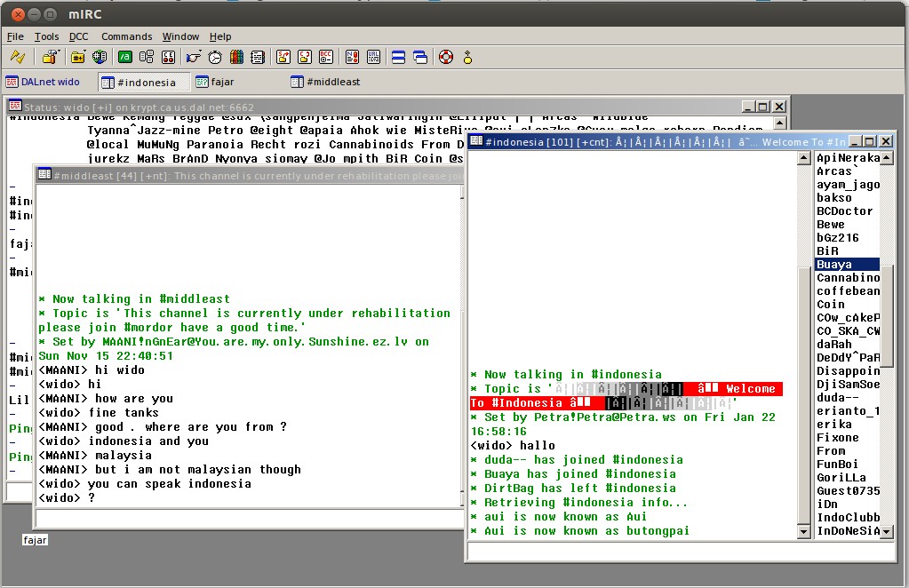Open the Favorites channels folder icon

click(x=77, y=57)
